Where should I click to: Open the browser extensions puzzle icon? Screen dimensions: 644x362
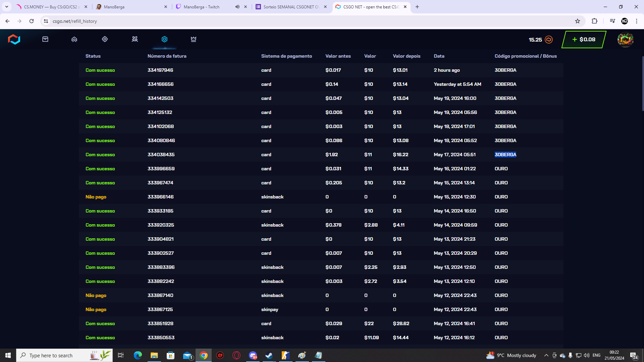pos(594,21)
